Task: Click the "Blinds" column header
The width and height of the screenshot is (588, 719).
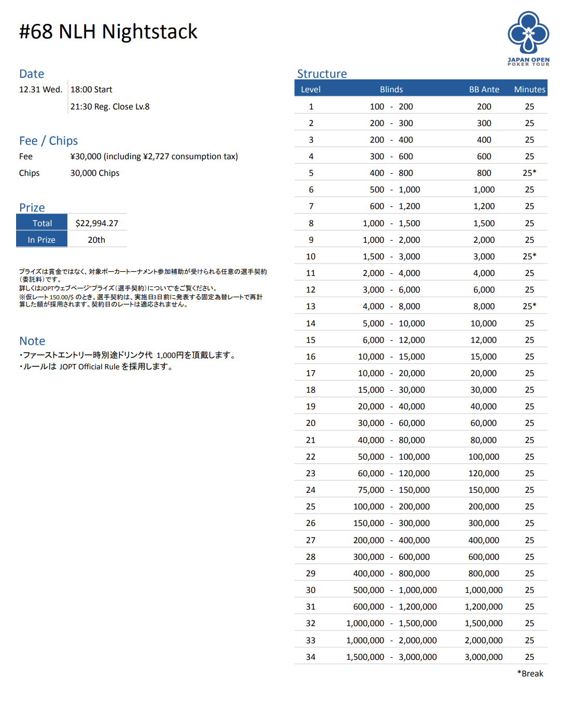Action: coord(391,89)
